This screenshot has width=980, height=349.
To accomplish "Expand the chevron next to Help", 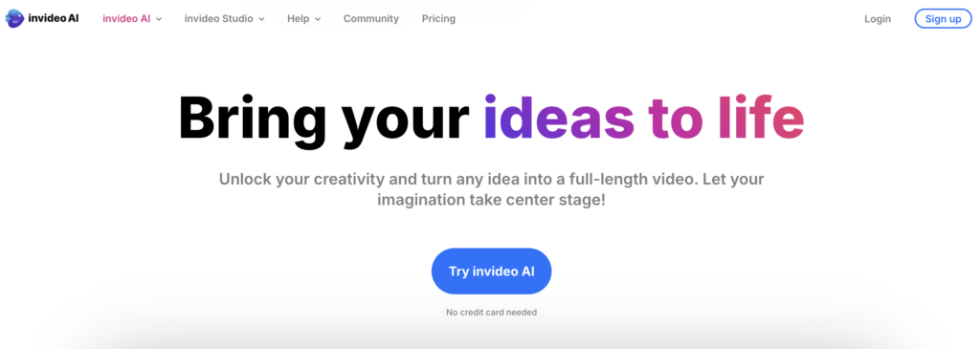I will pos(318,19).
